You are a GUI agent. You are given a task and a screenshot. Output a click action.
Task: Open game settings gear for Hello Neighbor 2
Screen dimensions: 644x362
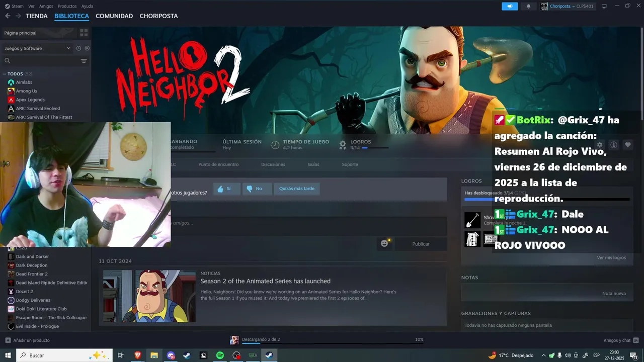(x=599, y=145)
